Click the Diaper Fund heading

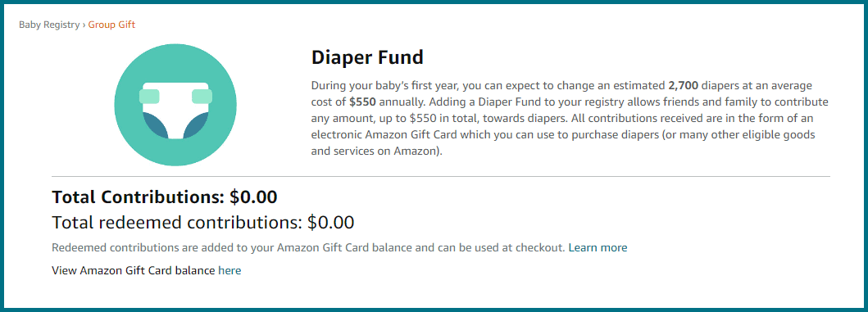click(367, 57)
